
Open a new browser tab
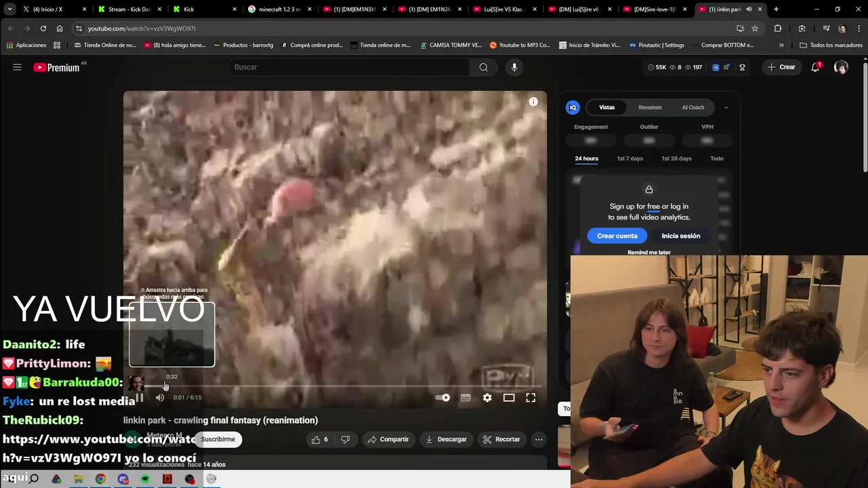776,9
